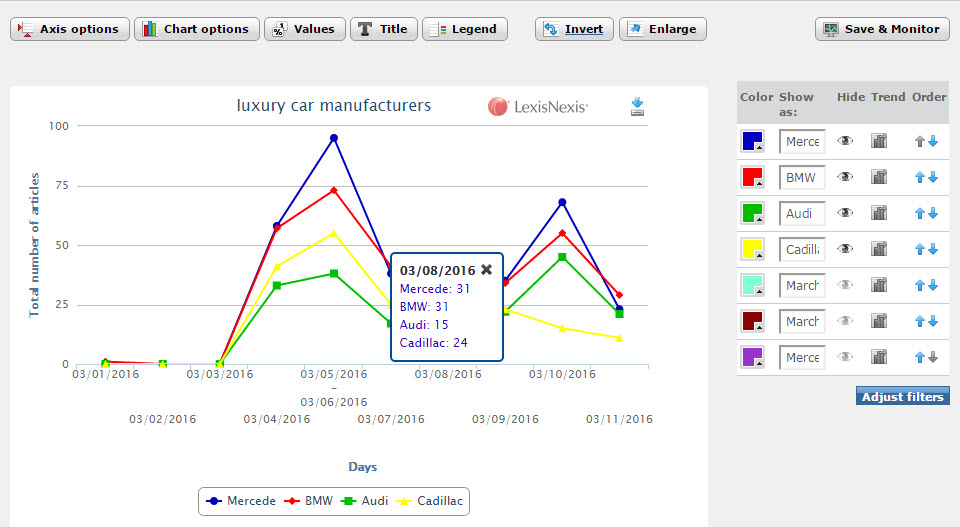Screen dimensions: 960x527
Task: Open Axis options
Action: tap(70, 29)
